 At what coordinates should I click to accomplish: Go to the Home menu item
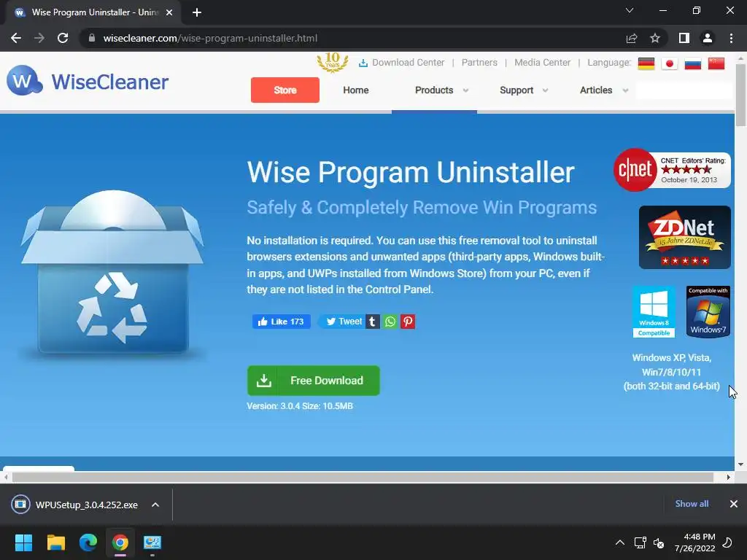pyautogui.click(x=356, y=90)
